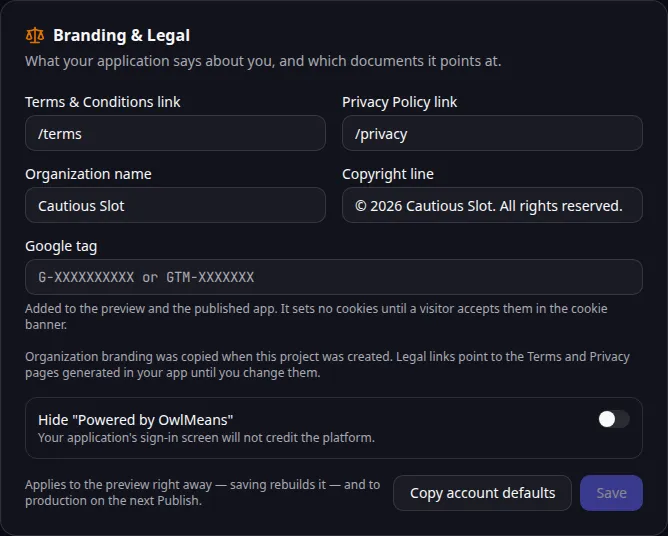The width and height of the screenshot is (668, 536).
Task: Toggle Hide "Powered by OwlMeans" switch
Action: (613, 419)
